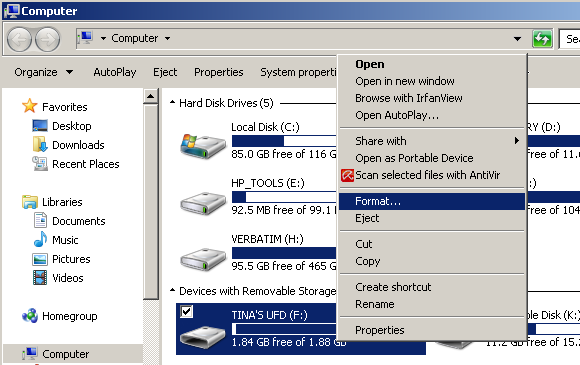
Task: Click the Computer title bar icon
Action: click(x=12, y=11)
